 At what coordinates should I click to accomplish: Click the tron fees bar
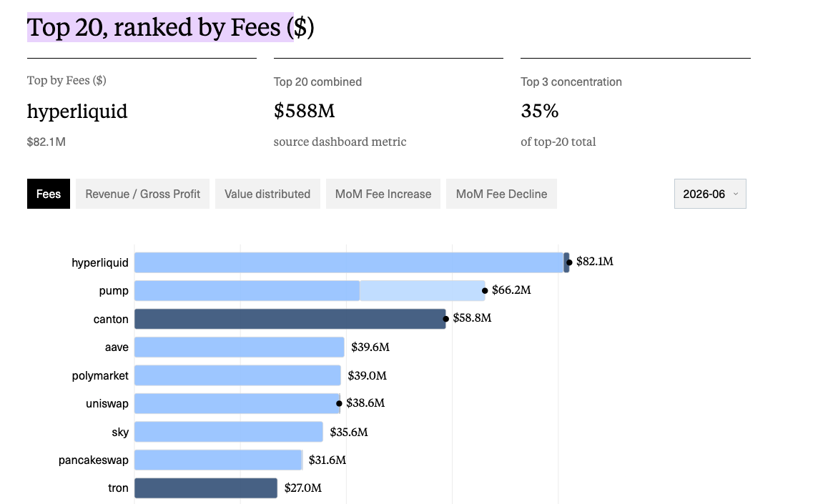pyautogui.click(x=206, y=488)
